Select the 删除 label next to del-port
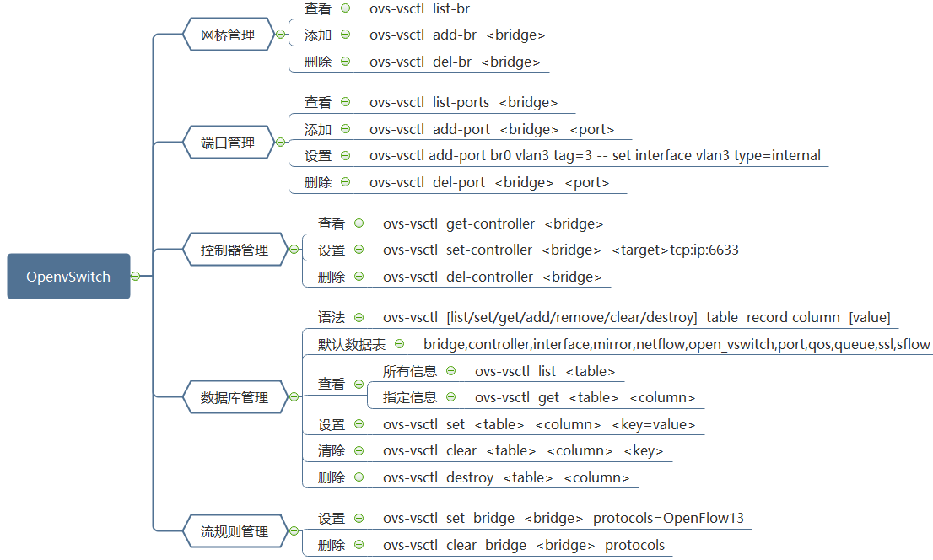This screenshot has width=933, height=560. point(318,182)
